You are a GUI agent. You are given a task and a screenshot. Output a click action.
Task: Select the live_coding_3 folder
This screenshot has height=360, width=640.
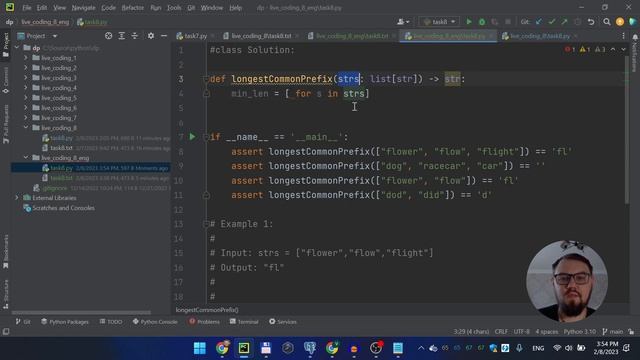click(x=59, y=78)
